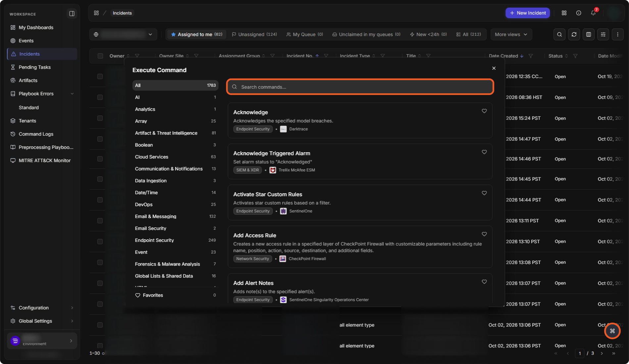Open the globe tenant selector dropdown
The image size is (629, 364).
pos(123,34)
